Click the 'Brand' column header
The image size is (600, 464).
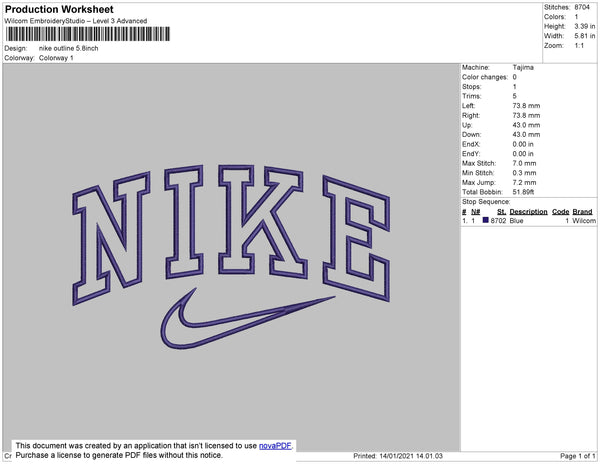582,212
